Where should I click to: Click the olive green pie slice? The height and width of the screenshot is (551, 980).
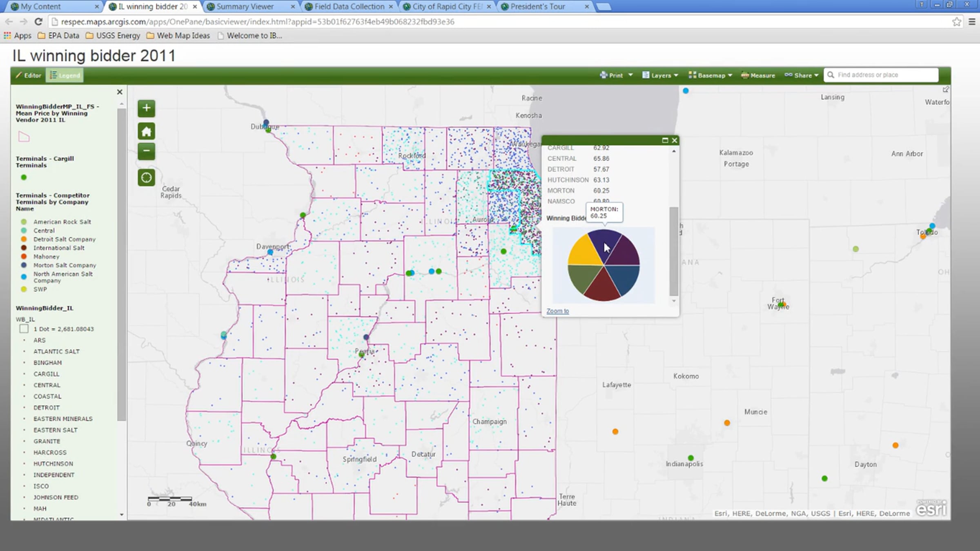pos(583,278)
